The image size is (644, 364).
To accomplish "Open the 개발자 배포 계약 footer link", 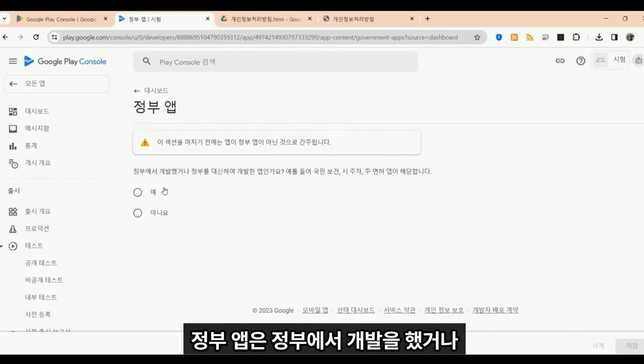I will [x=495, y=310].
